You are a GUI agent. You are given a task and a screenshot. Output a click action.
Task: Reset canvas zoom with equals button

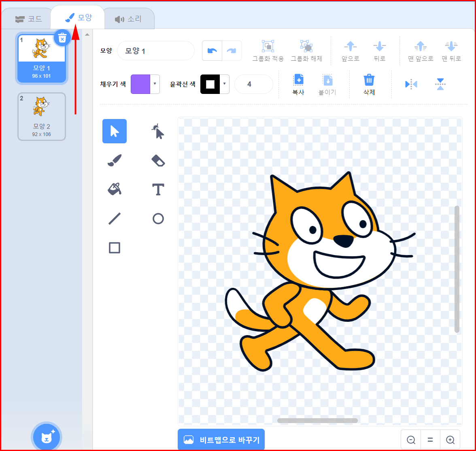430,439
